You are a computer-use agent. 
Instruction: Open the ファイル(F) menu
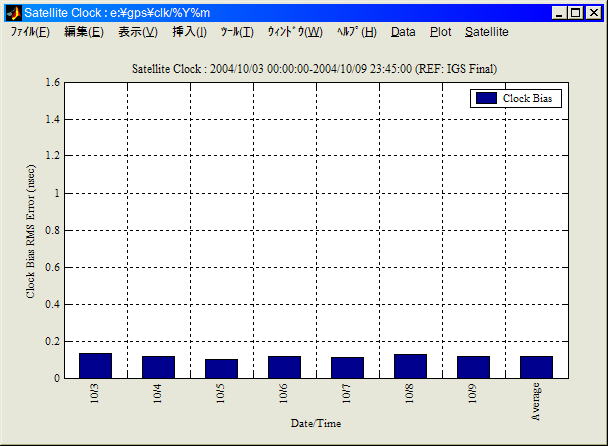coord(30,32)
